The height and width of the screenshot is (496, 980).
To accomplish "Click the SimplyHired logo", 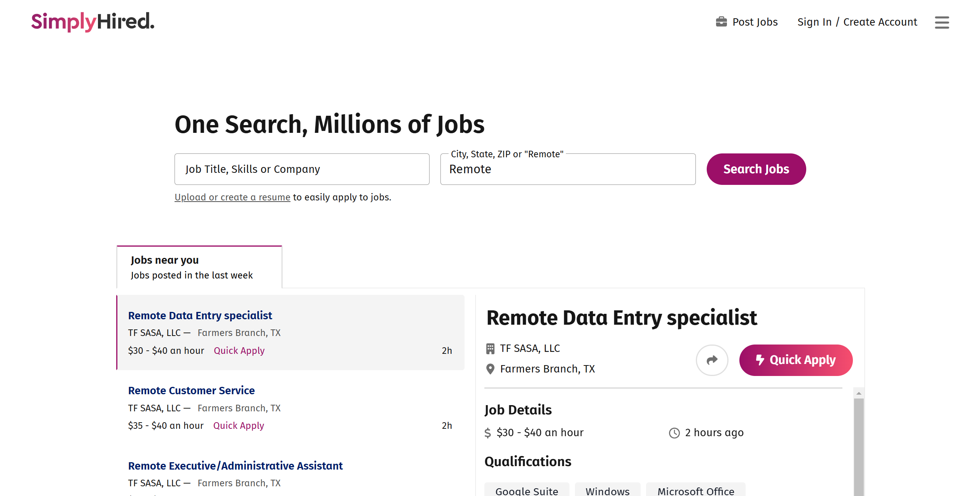I will (x=93, y=22).
